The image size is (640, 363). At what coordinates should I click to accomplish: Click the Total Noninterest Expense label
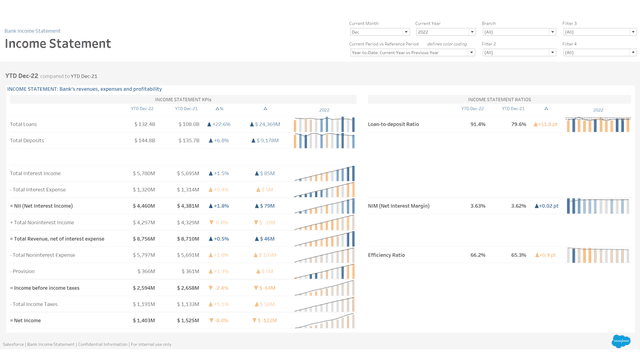coord(42,255)
